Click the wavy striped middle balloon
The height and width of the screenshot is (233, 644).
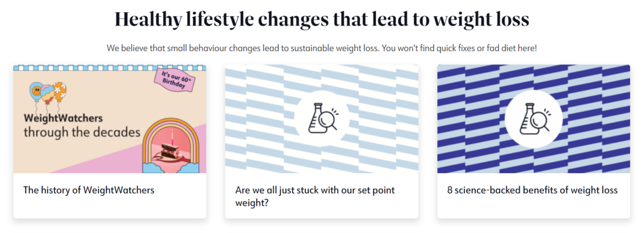(48, 92)
